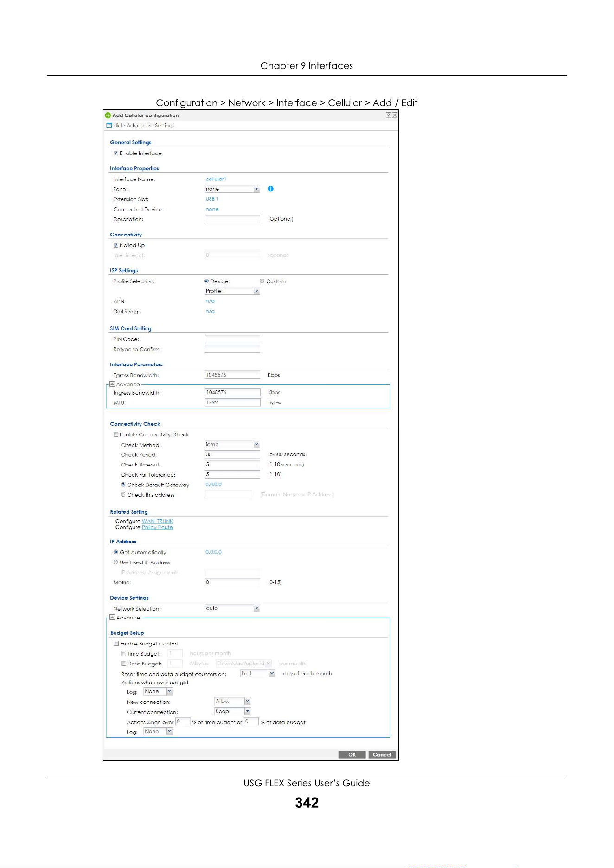
Task: Collapse the Advance section under Interface Parameters
Action: click(112, 384)
